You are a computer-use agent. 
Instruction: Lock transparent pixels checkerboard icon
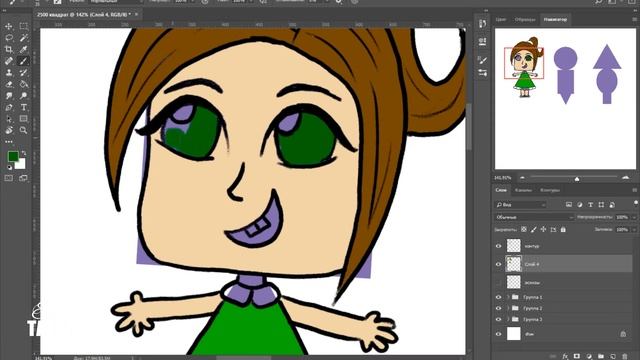(524, 229)
